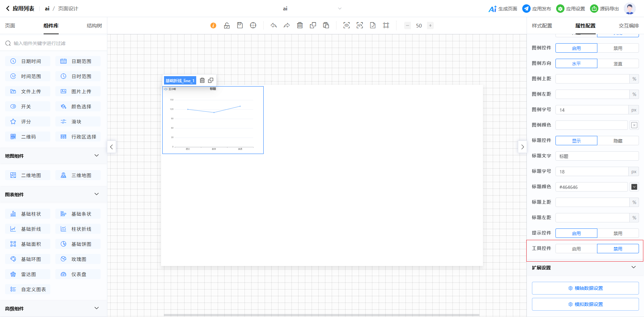Image resolution: width=644 pixels, height=317 pixels.
Task: Click the undo arrow in toolbar
Action: 274,25
